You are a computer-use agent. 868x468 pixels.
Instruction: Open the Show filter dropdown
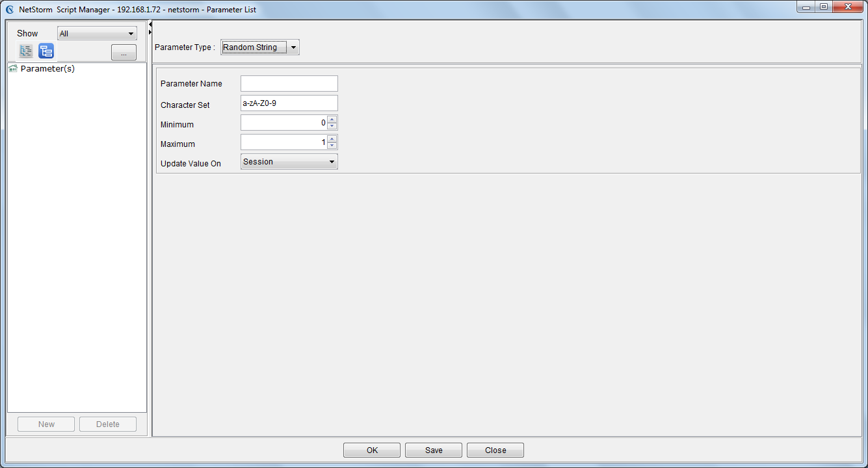pos(97,34)
